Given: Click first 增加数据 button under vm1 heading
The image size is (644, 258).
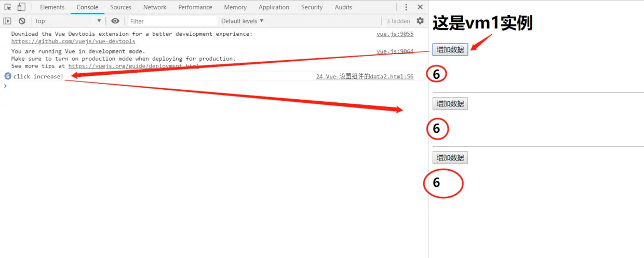Looking at the screenshot, I should [x=450, y=49].
